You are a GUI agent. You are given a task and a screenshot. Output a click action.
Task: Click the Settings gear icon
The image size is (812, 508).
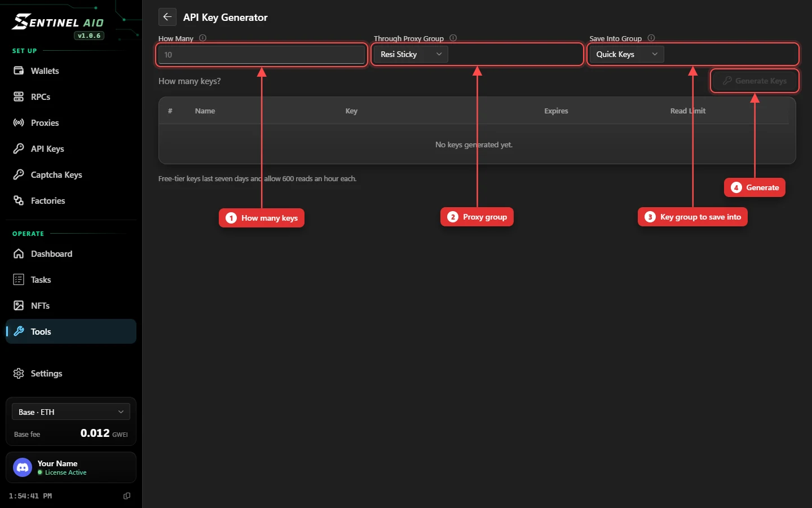pos(19,373)
